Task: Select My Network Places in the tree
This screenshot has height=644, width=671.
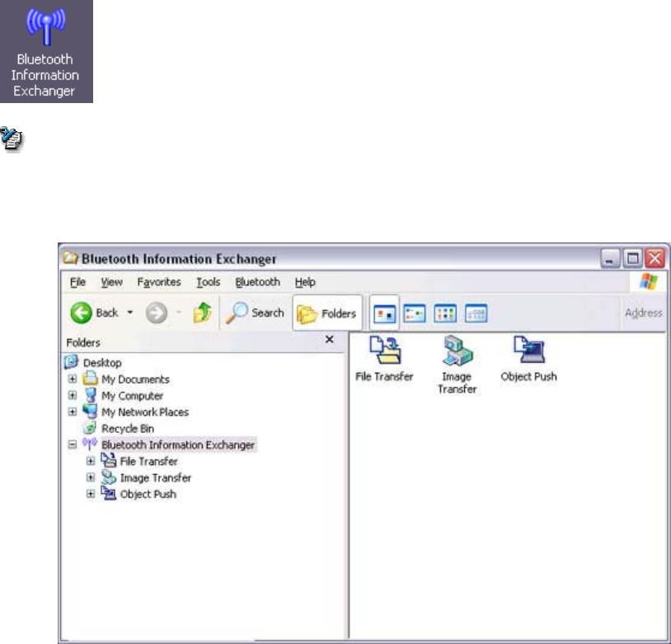Action: tap(145, 412)
